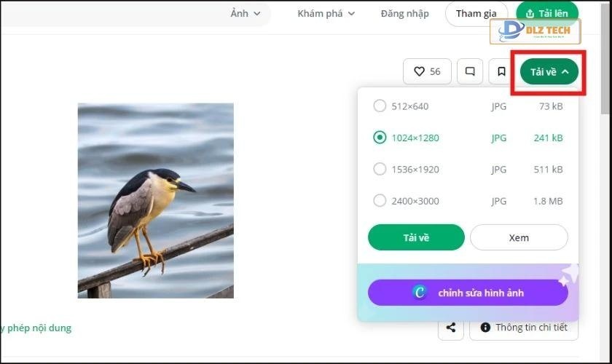Image resolution: width=612 pixels, height=364 pixels.
Task: Click the Xem view button
Action: tap(519, 237)
